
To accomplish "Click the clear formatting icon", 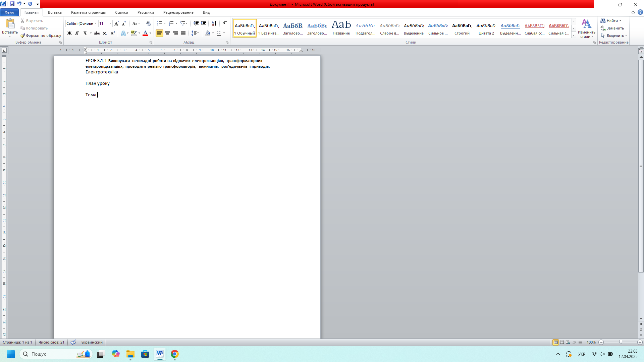I will click(149, 23).
